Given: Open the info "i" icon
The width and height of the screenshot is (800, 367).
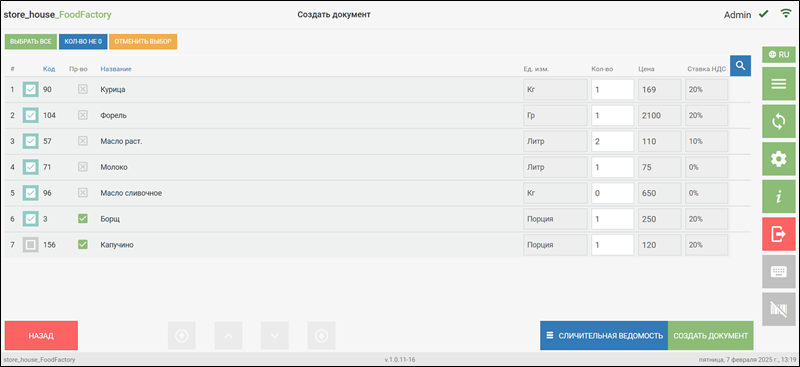Looking at the screenshot, I should (779, 197).
